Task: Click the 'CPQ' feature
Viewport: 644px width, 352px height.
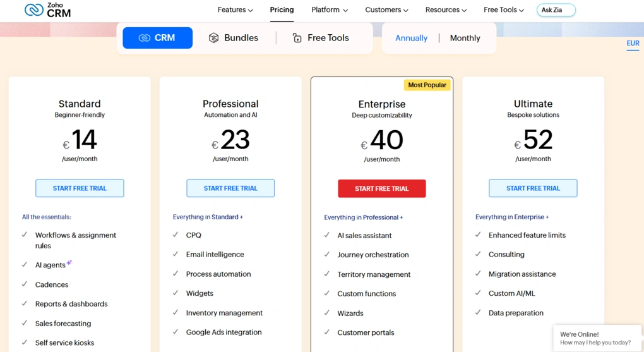Action: (194, 235)
